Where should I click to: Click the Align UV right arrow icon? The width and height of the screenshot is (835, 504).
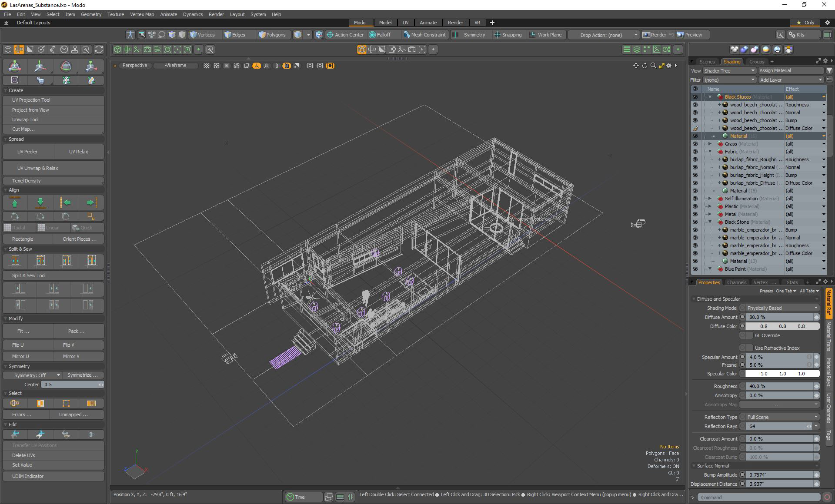click(91, 202)
